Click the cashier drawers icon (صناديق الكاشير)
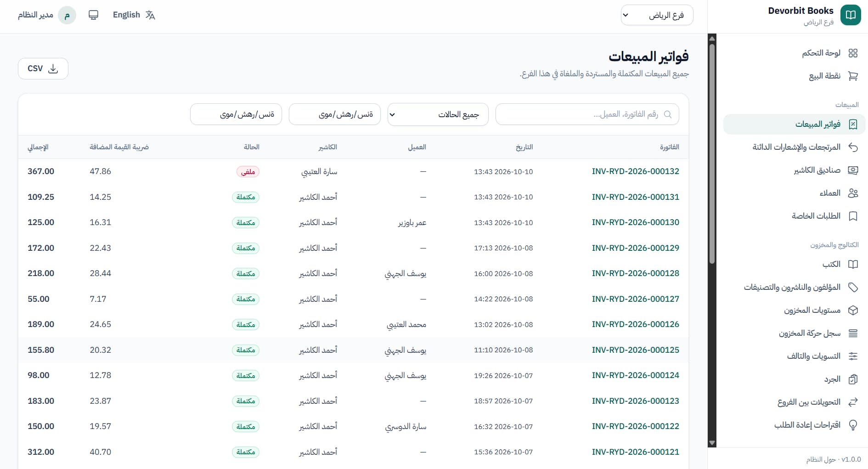This screenshot has width=868, height=469. tap(853, 170)
